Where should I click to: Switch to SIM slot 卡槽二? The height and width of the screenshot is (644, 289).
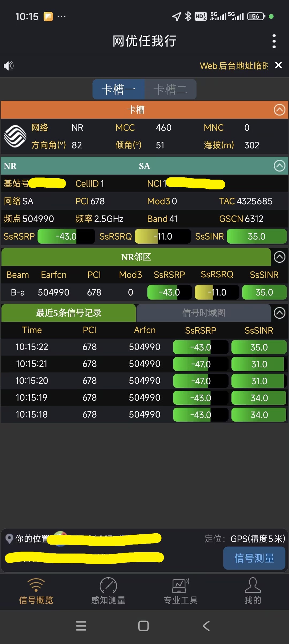pos(170,89)
